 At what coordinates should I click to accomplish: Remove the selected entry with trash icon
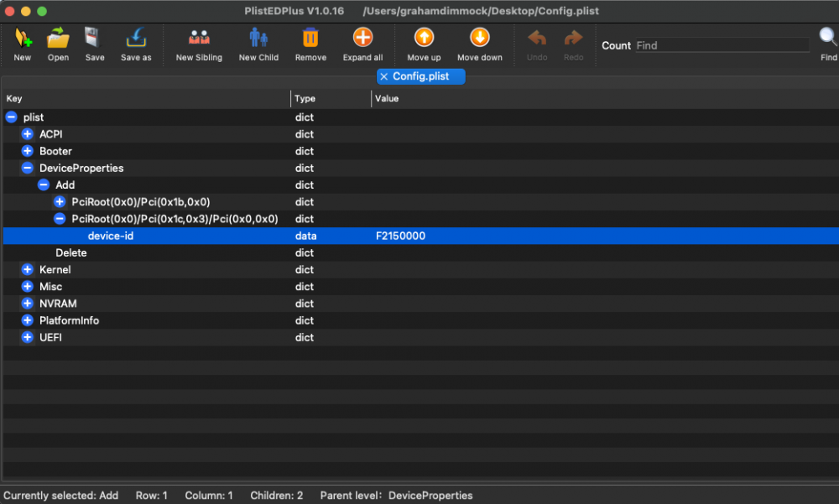[x=310, y=39]
